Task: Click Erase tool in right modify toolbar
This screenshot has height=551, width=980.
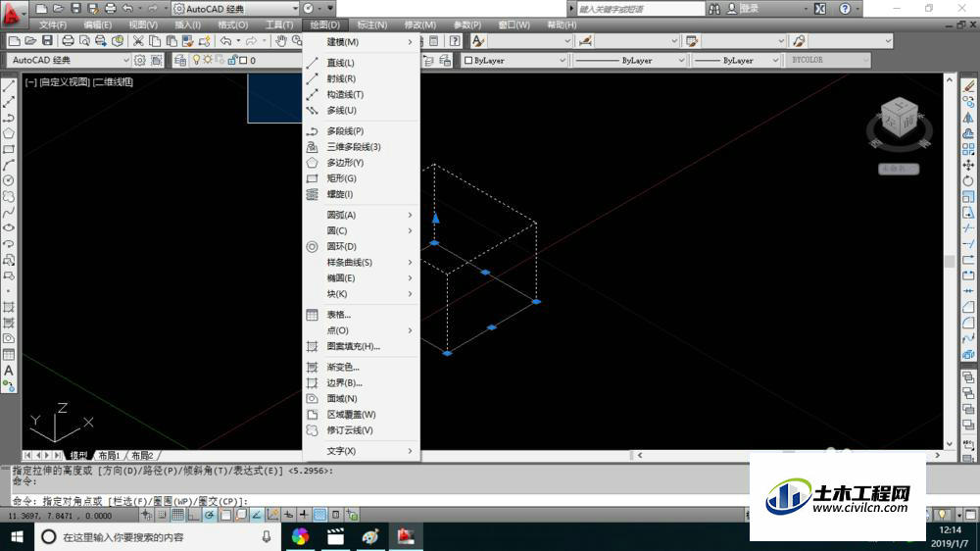Action: coord(968,86)
